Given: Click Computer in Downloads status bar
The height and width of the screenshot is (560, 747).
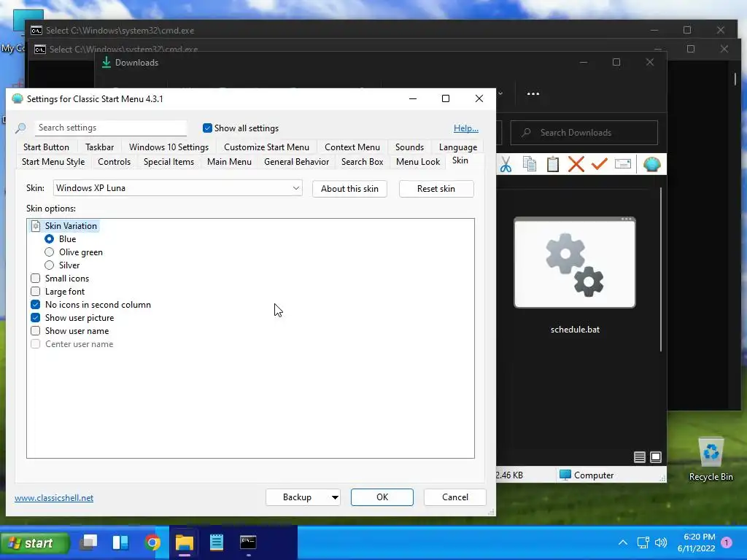Looking at the screenshot, I should click(x=587, y=475).
